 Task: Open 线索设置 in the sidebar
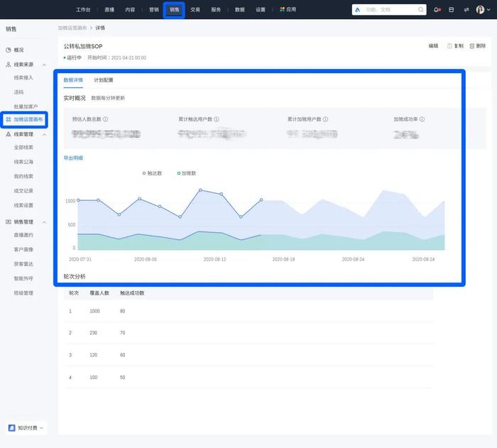coord(23,205)
